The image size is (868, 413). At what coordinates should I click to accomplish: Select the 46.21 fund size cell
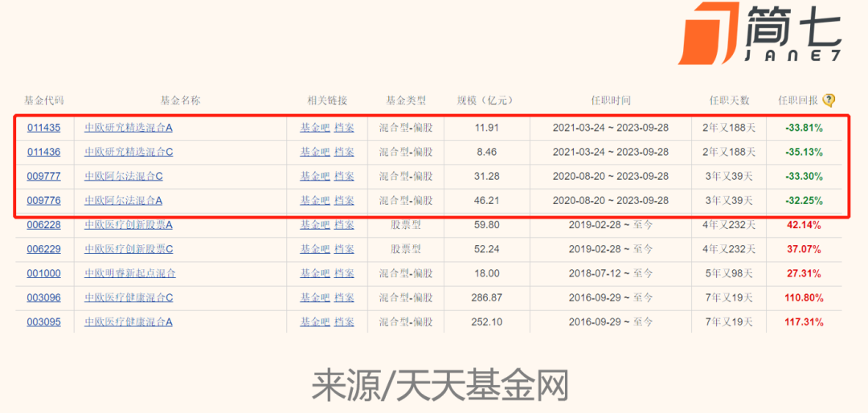487,200
